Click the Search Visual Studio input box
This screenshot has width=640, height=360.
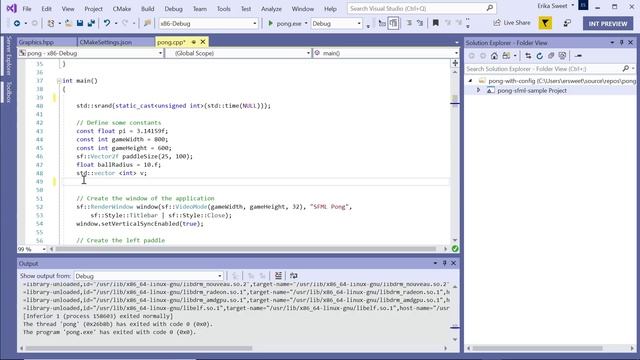pos(422,8)
